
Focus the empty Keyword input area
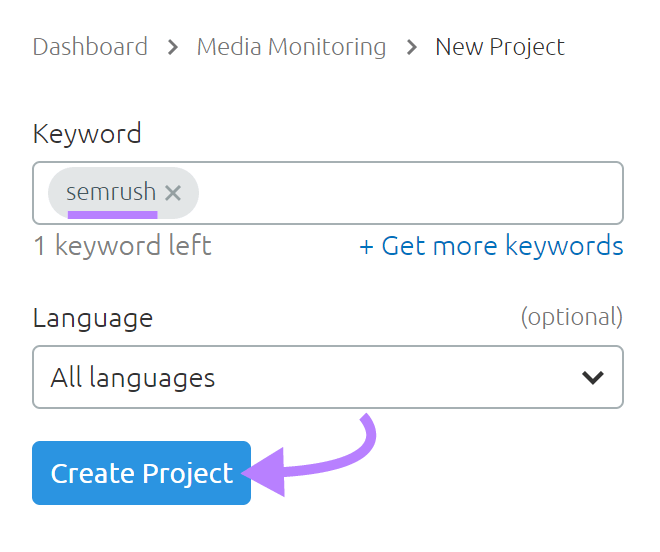410,193
